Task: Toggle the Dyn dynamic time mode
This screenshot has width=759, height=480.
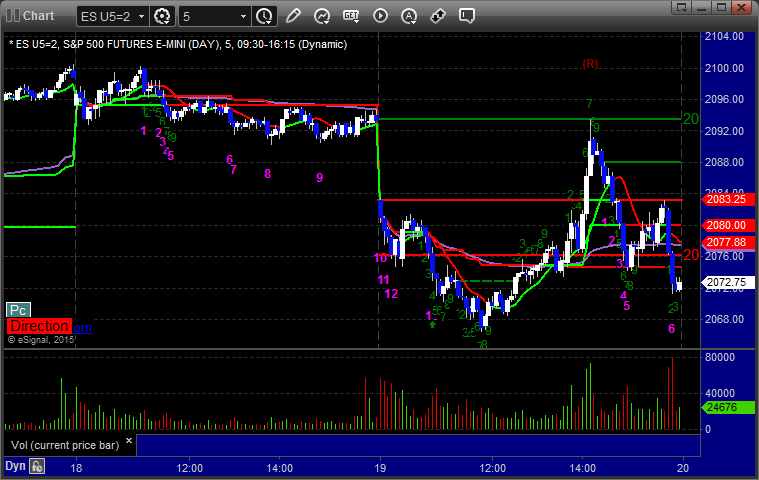Action: [15, 466]
